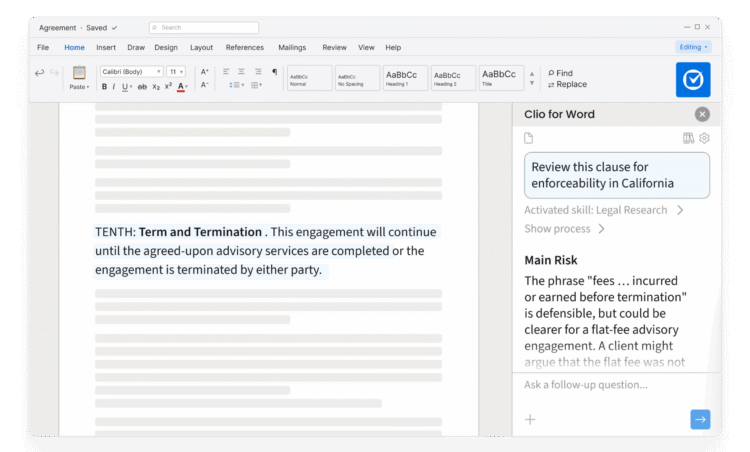Image resolution: width=750 pixels, height=452 pixels.
Task: Click Find in the ribbon
Action: (x=560, y=73)
